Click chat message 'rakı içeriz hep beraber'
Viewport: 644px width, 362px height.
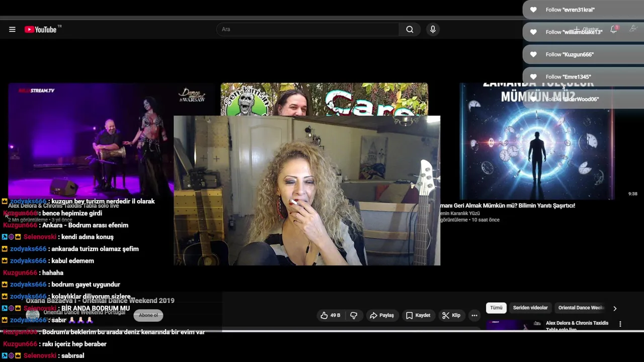click(x=74, y=344)
